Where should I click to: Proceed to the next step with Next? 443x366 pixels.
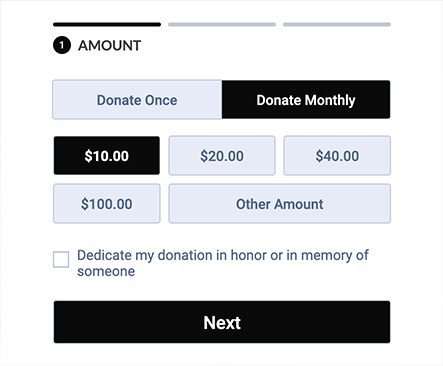[x=222, y=322]
